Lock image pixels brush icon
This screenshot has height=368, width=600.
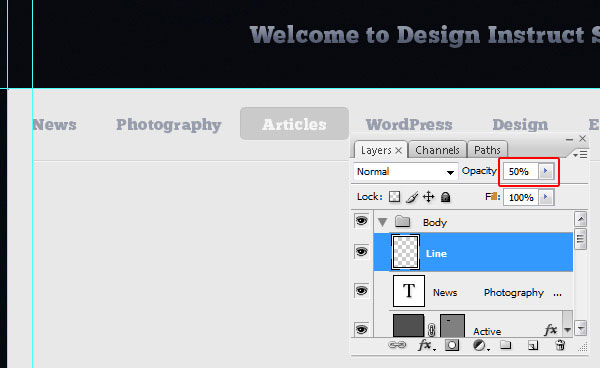412,197
